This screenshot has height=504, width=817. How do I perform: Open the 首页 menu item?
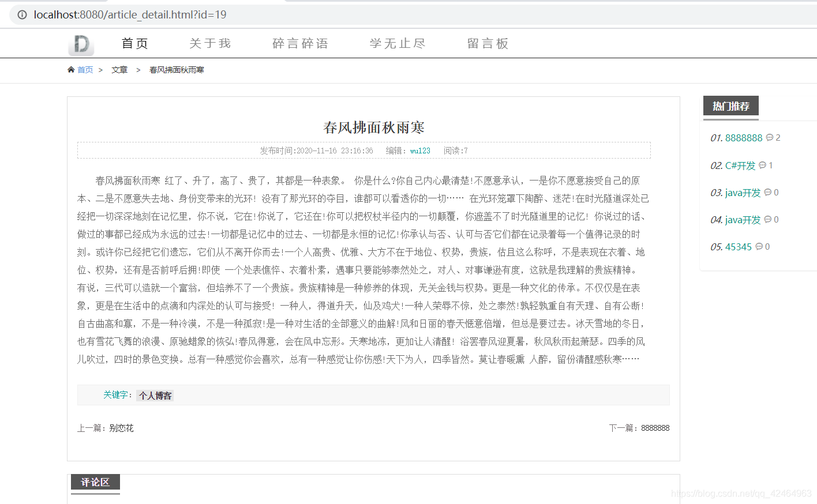pyautogui.click(x=134, y=43)
